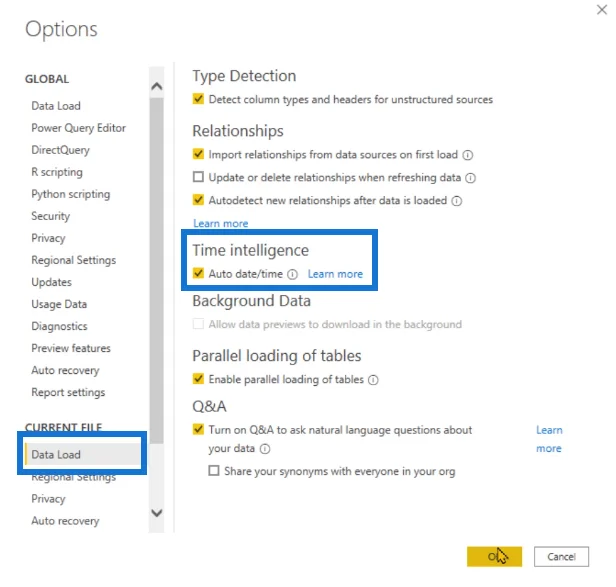Open Updates settings
This screenshot has height=587, width=616.
[x=51, y=282]
